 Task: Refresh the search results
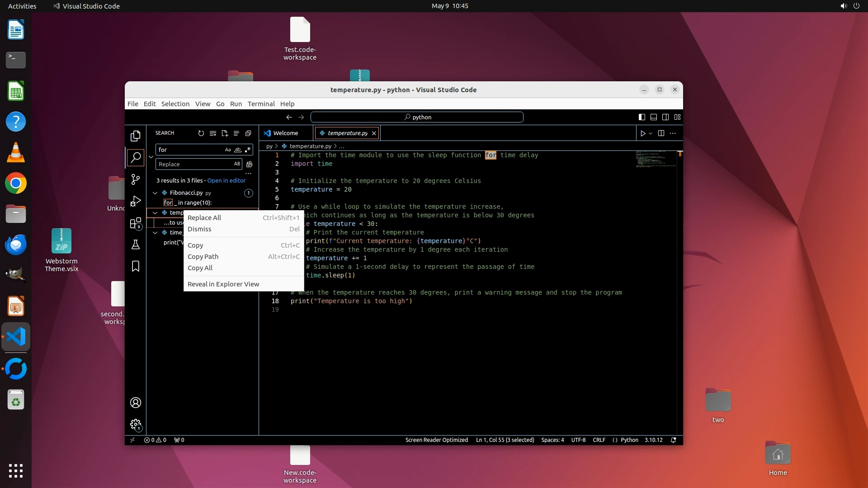pyautogui.click(x=201, y=133)
